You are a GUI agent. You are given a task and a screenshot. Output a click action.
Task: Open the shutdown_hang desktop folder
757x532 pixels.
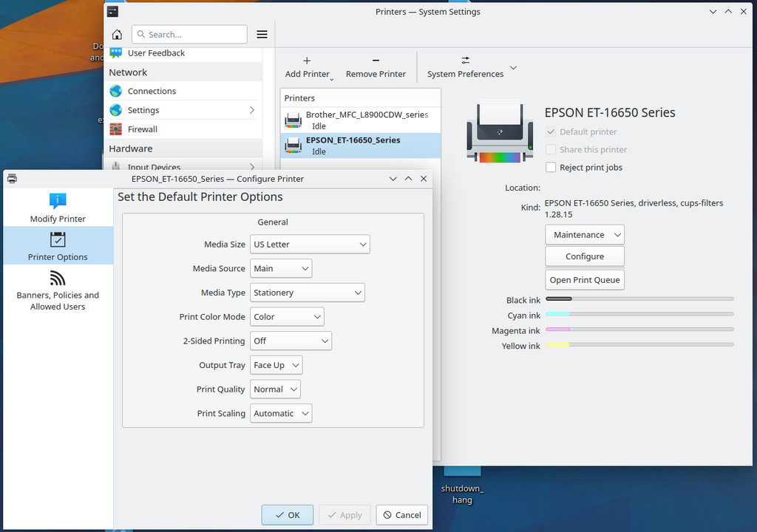(x=462, y=485)
